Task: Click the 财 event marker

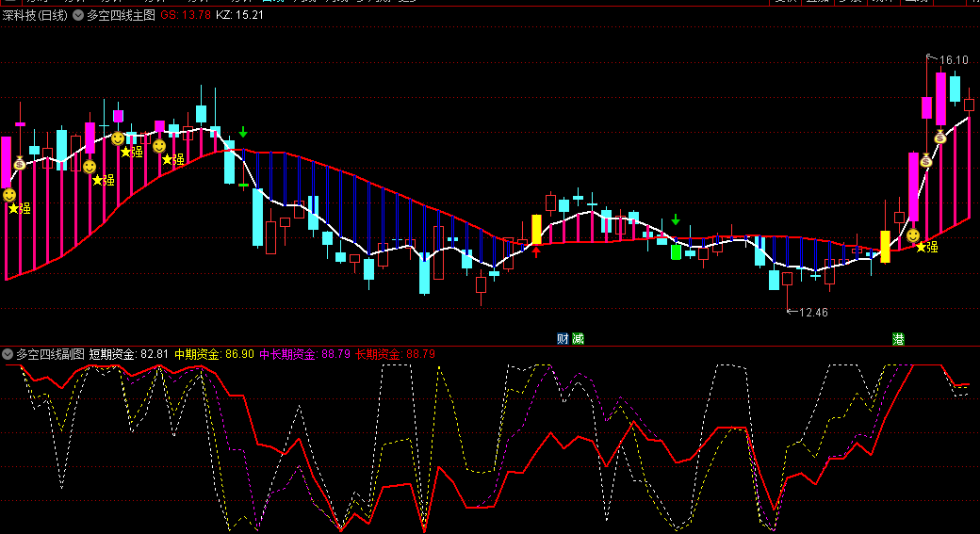Action: [563, 338]
